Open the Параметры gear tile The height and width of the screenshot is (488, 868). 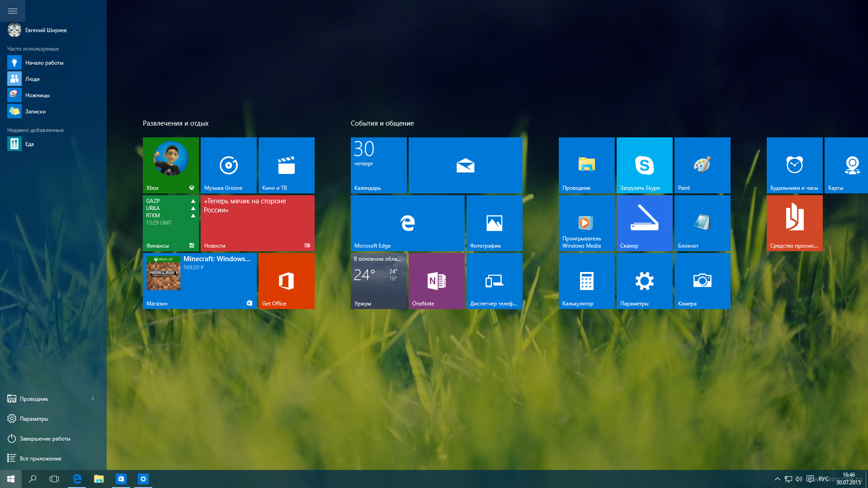click(x=645, y=281)
